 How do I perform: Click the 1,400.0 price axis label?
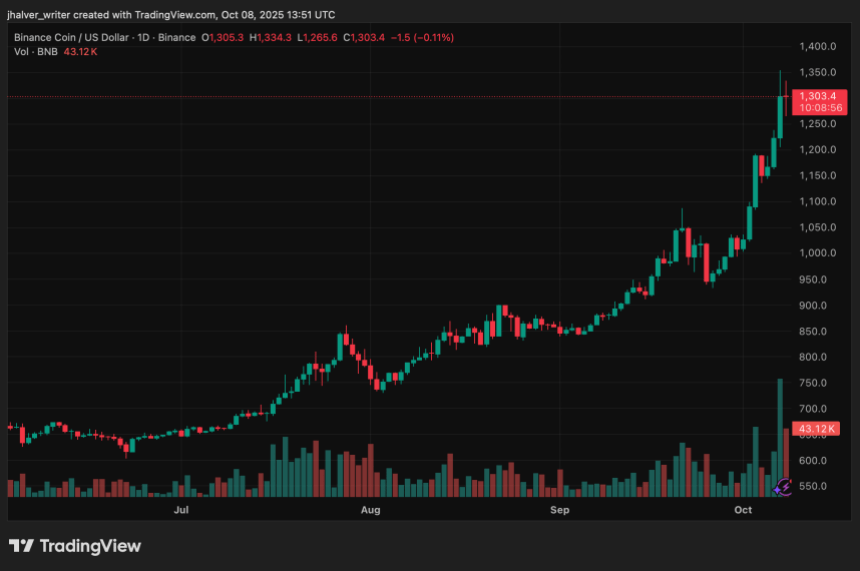[x=817, y=46]
